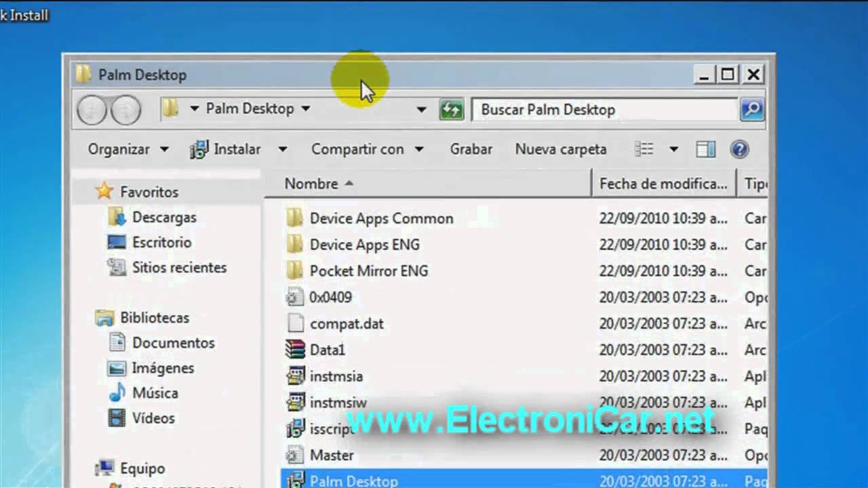Start search with the magnifier icon
868x488 pixels.
(x=752, y=109)
